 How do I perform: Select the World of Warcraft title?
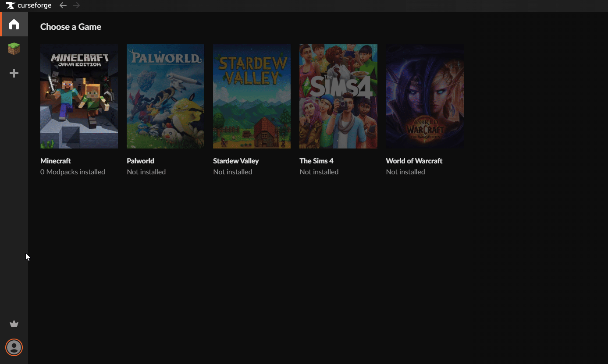[414, 161]
